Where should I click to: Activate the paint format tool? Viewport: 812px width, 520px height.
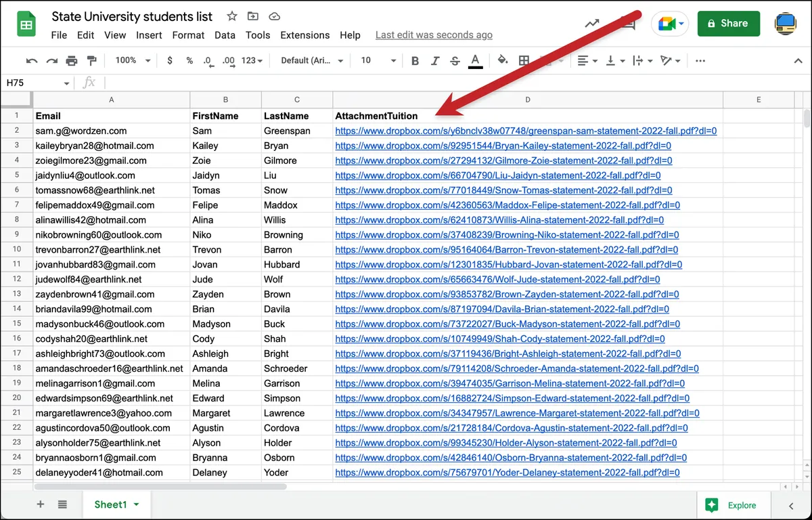[x=91, y=60]
